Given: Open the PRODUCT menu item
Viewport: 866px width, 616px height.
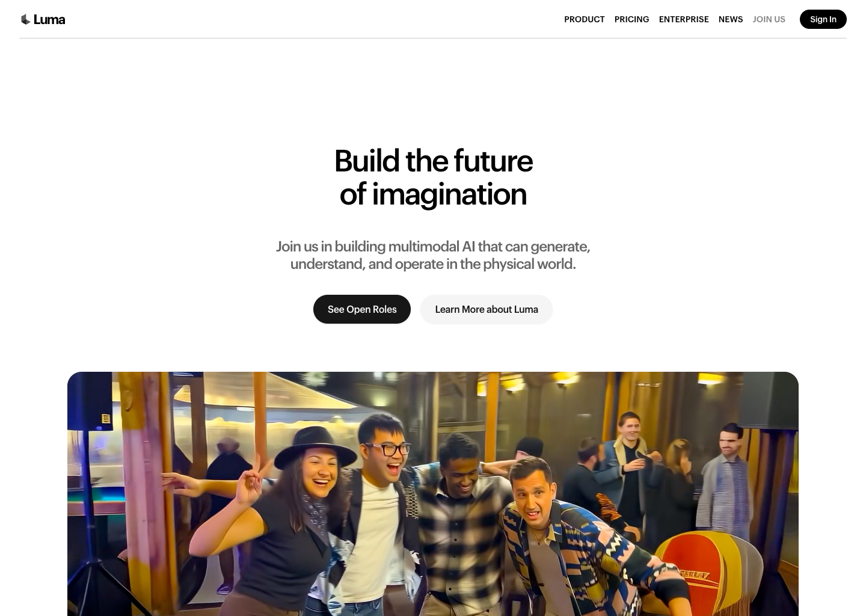Looking at the screenshot, I should pyautogui.click(x=584, y=19).
